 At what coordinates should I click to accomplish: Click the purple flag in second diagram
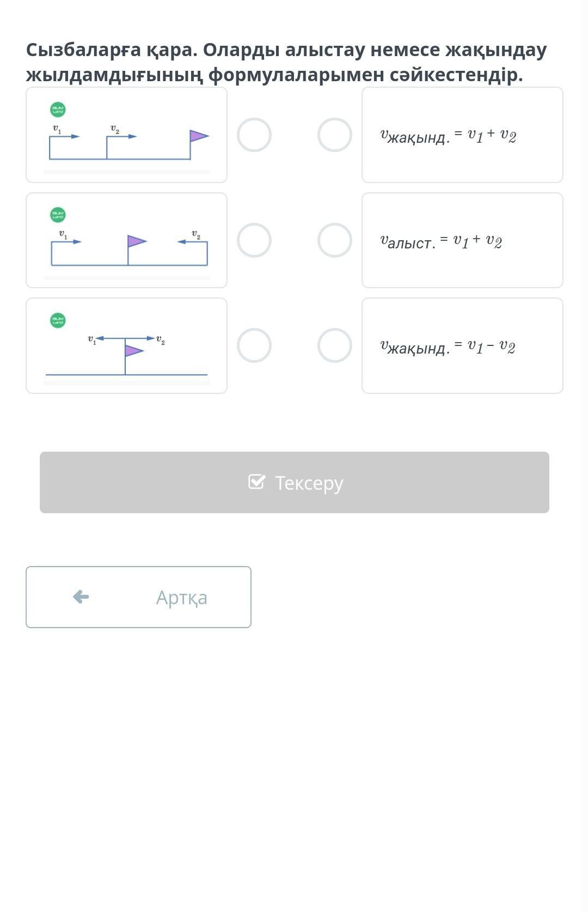pos(136,241)
